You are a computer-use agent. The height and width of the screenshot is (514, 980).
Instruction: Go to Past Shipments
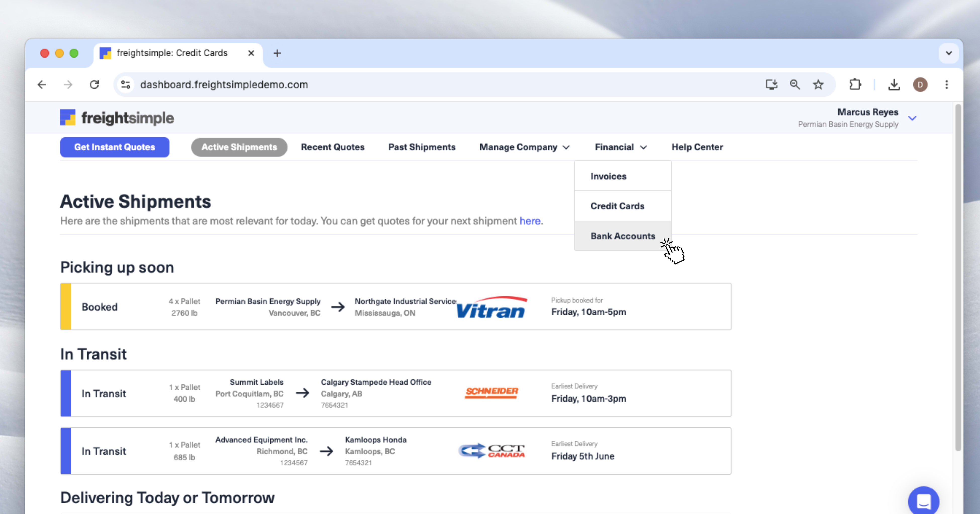[421, 147]
